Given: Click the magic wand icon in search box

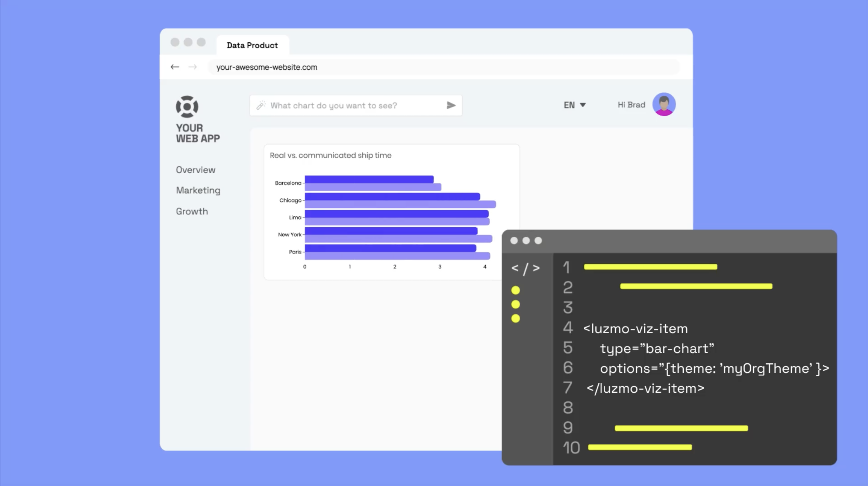Looking at the screenshot, I should pyautogui.click(x=261, y=105).
